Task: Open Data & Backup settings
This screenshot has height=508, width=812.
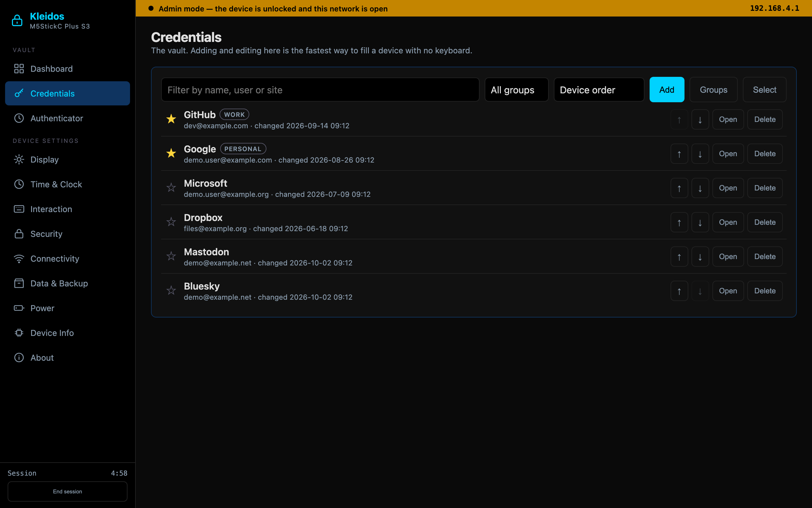Action: pyautogui.click(x=68, y=283)
